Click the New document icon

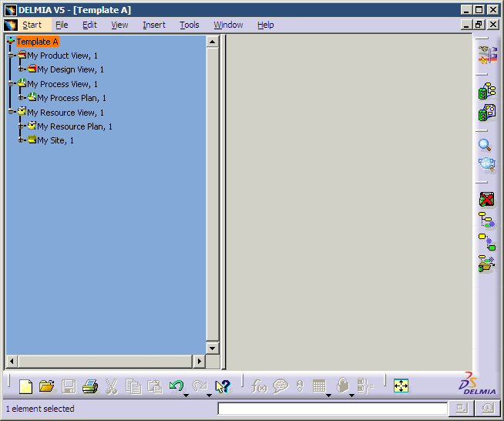(26, 386)
